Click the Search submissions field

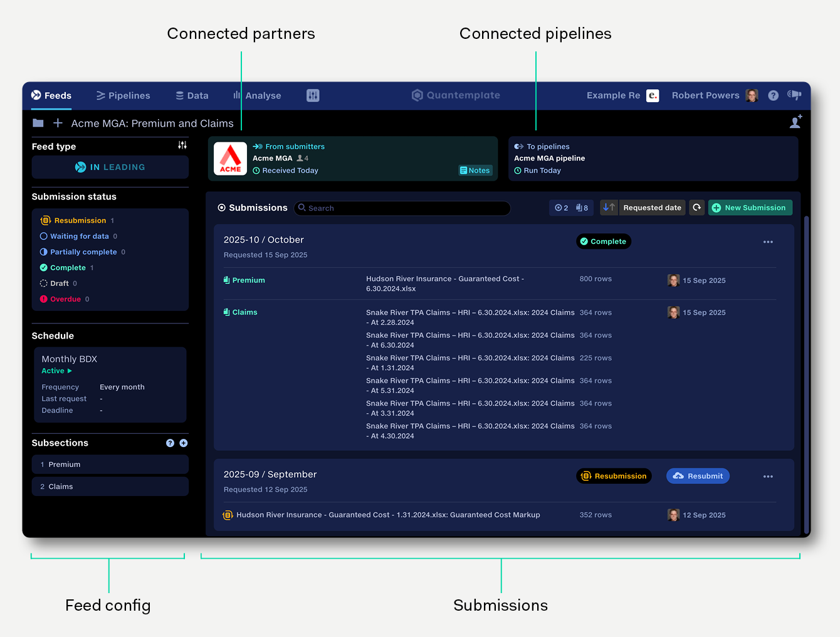[402, 208]
